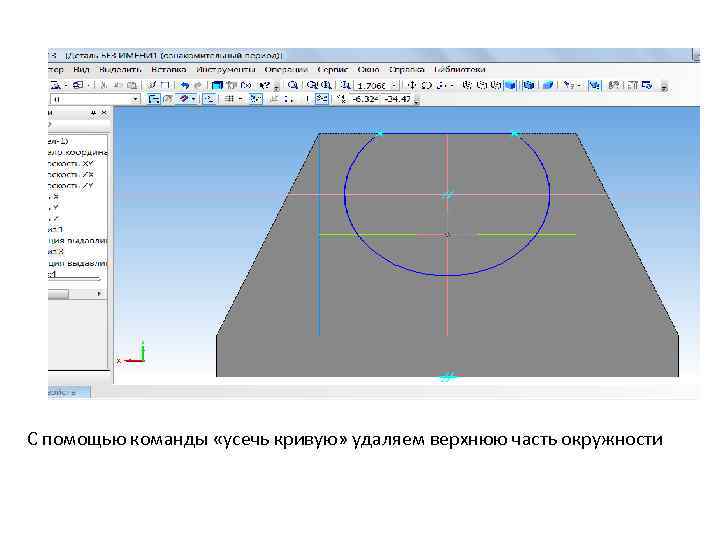Click the blue Undo arrow icon
Screen dimensions: 720x540
point(185,85)
